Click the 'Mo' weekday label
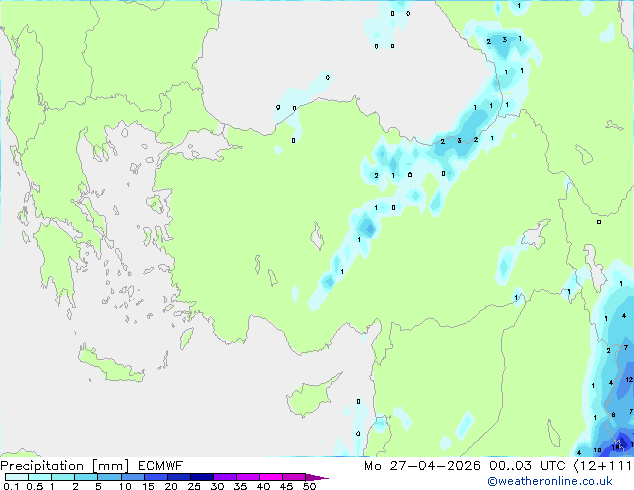Viewport: 634px width, 490px height. [x=372, y=466]
